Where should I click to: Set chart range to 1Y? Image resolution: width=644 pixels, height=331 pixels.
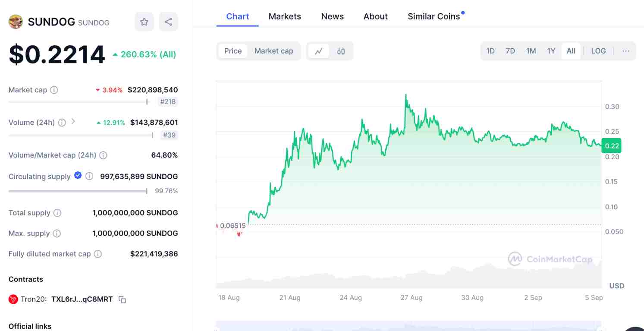point(551,51)
